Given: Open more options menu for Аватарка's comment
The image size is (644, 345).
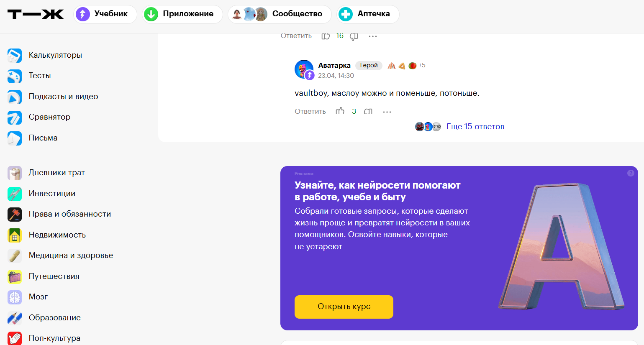Looking at the screenshot, I should click(x=387, y=112).
